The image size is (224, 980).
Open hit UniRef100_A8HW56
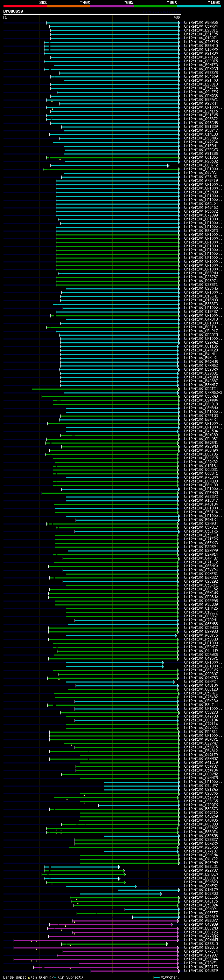(x=201, y=22)
